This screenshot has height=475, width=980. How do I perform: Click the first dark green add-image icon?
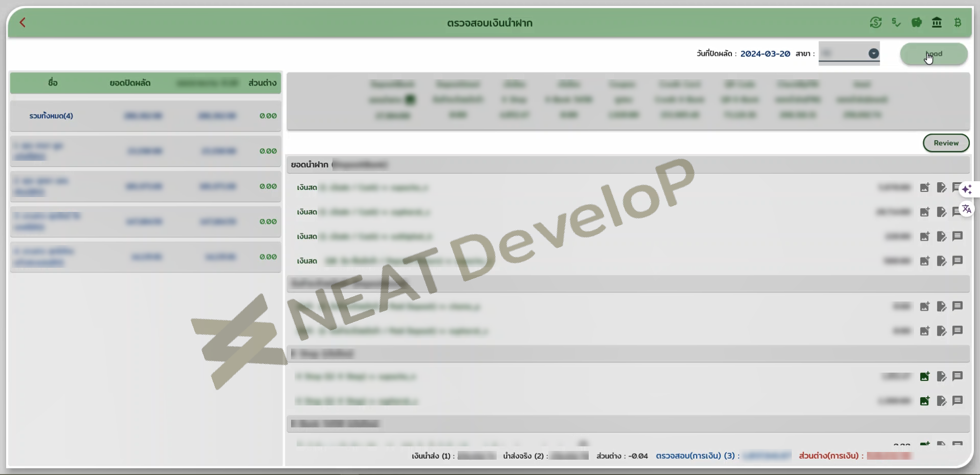925,377
